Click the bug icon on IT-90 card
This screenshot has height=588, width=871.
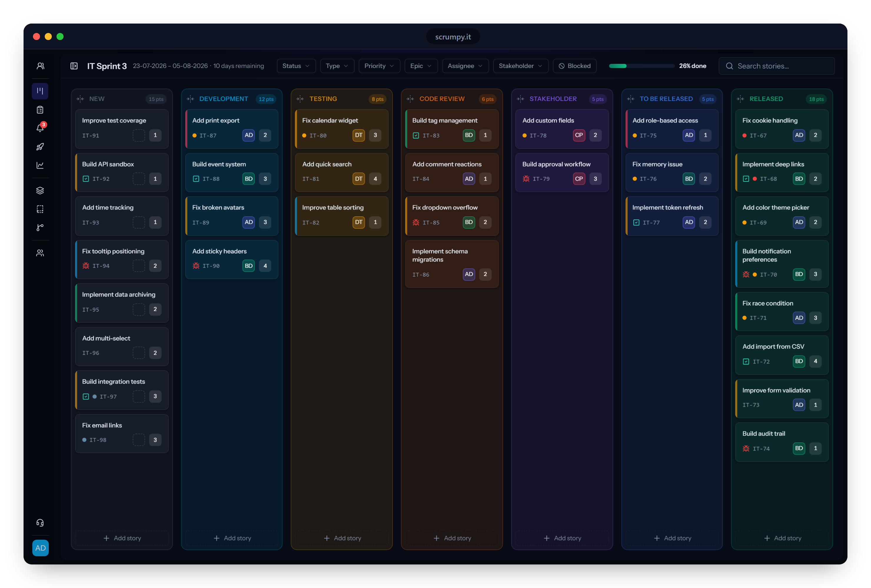196,266
